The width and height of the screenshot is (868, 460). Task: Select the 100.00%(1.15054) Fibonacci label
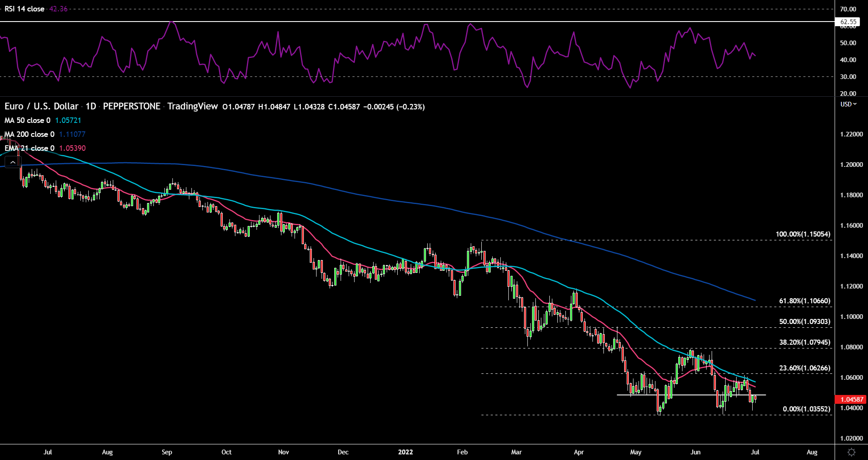click(803, 234)
